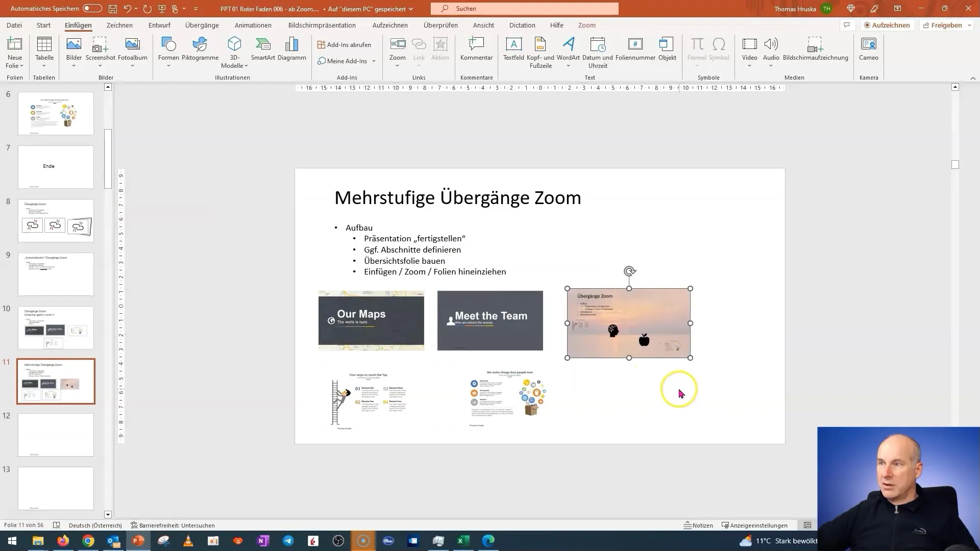Open the Datei tab
The height and width of the screenshot is (551, 980).
[x=14, y=25]
